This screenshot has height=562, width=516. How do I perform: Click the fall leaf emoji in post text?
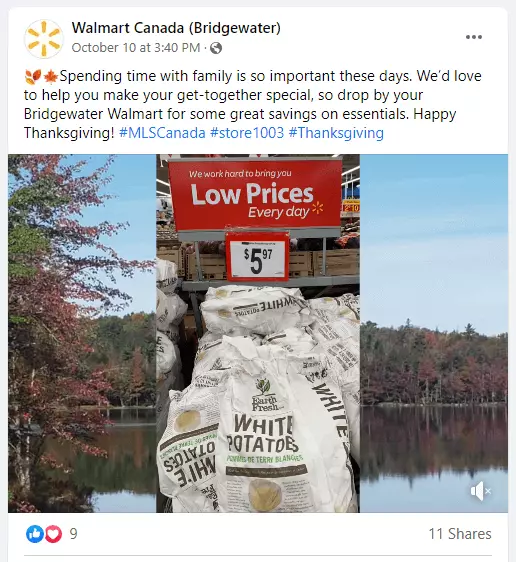(33, 77)
